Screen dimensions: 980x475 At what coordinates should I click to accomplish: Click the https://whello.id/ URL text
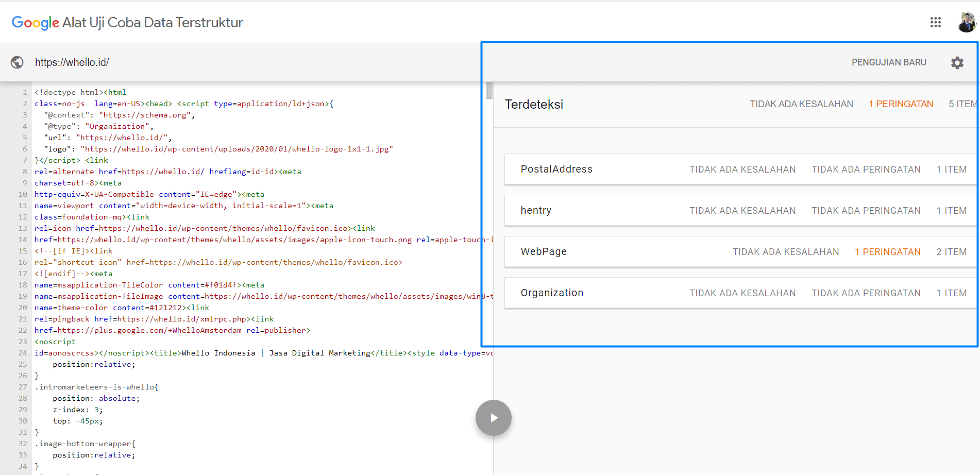click(72, 62)
